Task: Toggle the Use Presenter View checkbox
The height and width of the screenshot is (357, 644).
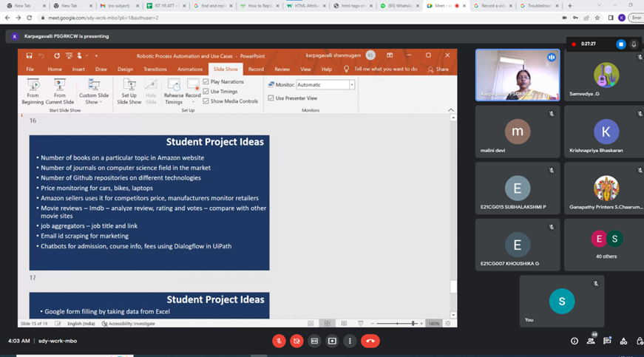Action: click(x=271, y=98)
